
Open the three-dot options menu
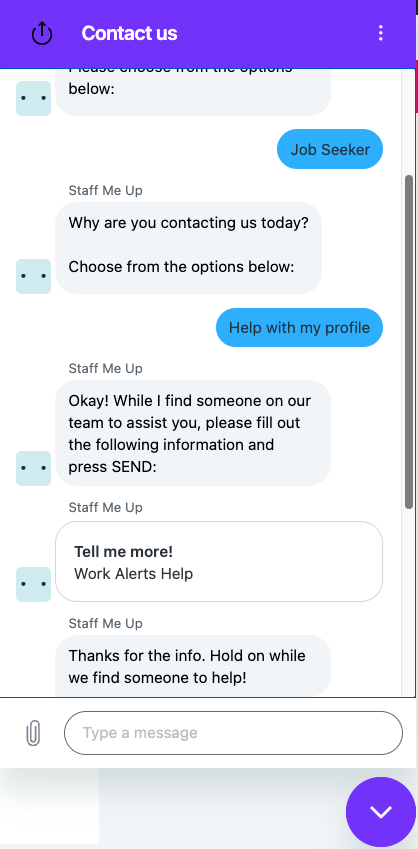click(x=381, y=33)
